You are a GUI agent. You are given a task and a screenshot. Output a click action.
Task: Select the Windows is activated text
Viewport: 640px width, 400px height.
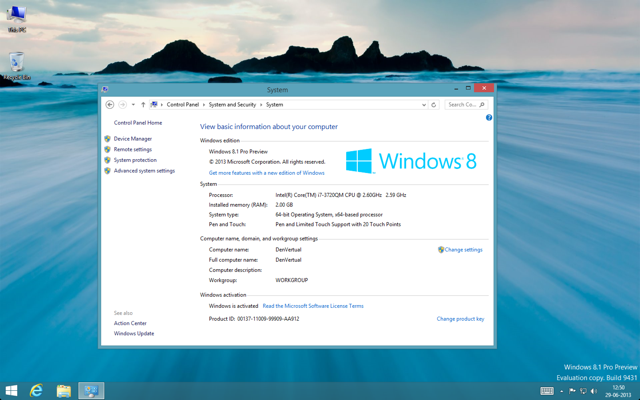233,306
